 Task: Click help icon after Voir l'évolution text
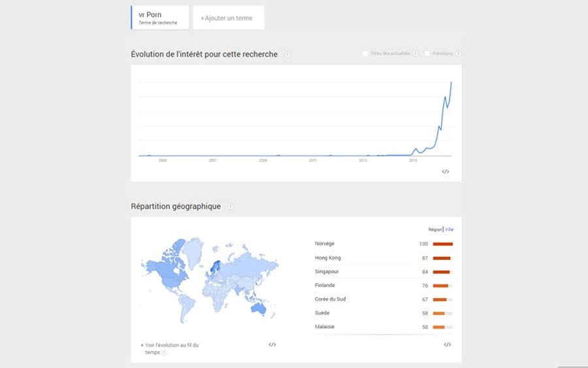(x=164, y=352)
